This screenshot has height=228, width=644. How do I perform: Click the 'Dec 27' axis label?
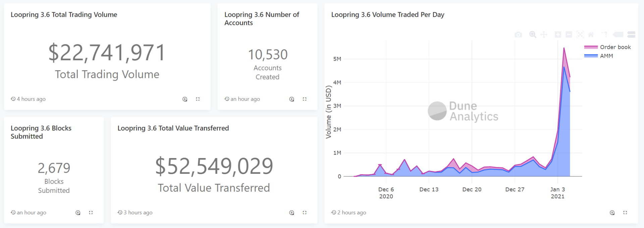tap(515, 189)
